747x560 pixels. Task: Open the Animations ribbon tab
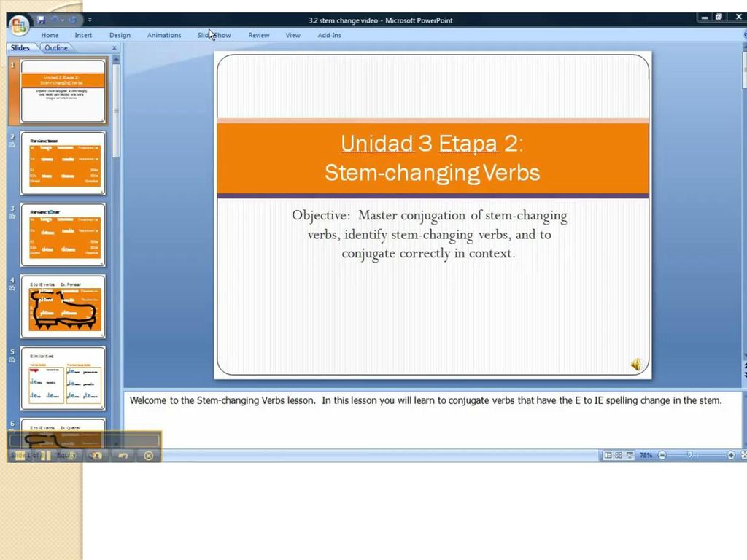click(164, 35)
